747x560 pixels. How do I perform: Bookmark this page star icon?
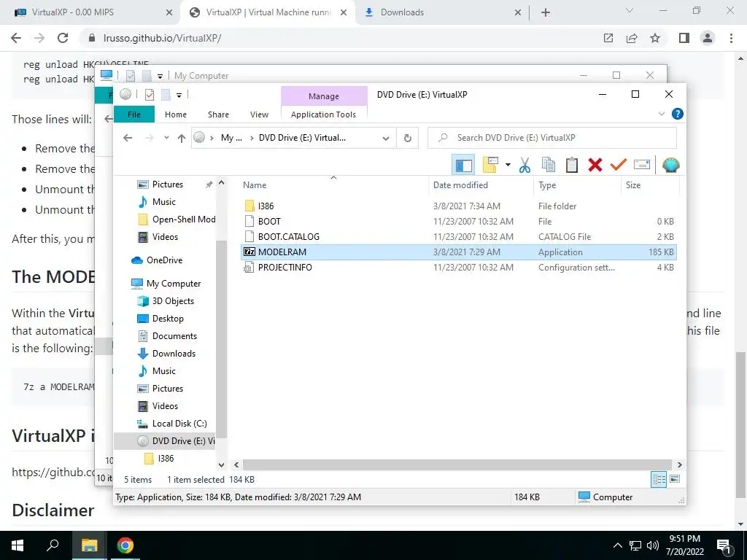point(655,38)
